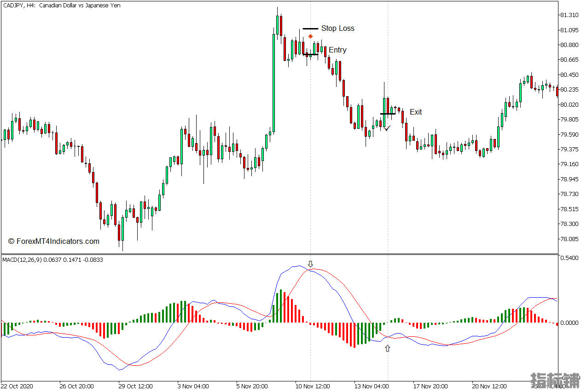This screenshot has height=392, width=587.
Task: Click the 80.665 price level
Action: pos(570,60)
